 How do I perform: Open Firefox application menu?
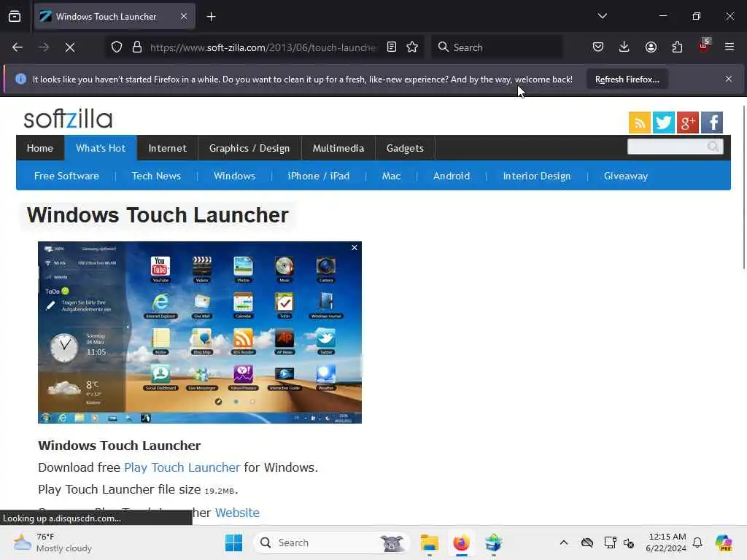click(729, 47)
